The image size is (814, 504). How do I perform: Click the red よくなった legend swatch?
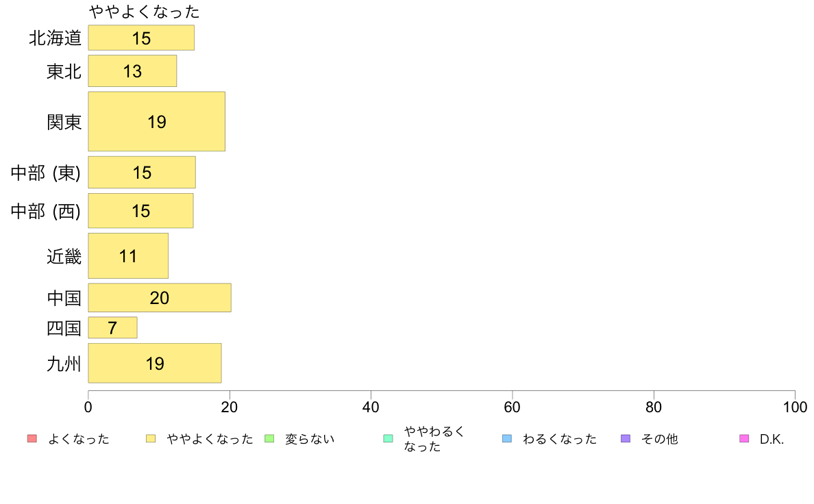[32, 438]
